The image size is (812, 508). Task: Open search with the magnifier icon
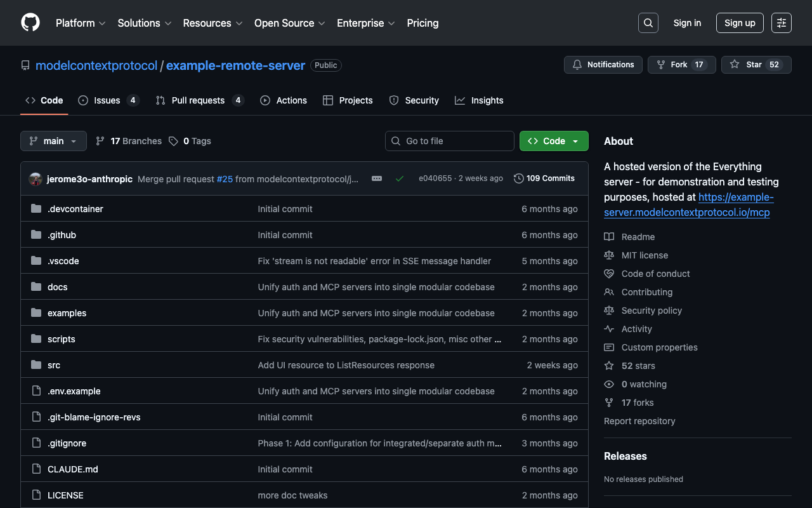click(x=648, y=23)
